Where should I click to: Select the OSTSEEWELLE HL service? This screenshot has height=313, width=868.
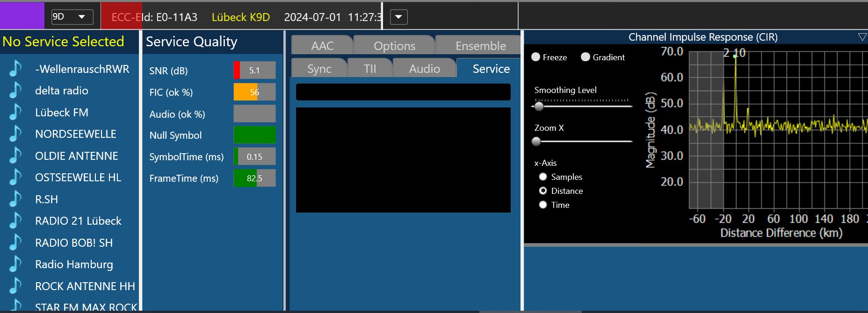(78, 178)
